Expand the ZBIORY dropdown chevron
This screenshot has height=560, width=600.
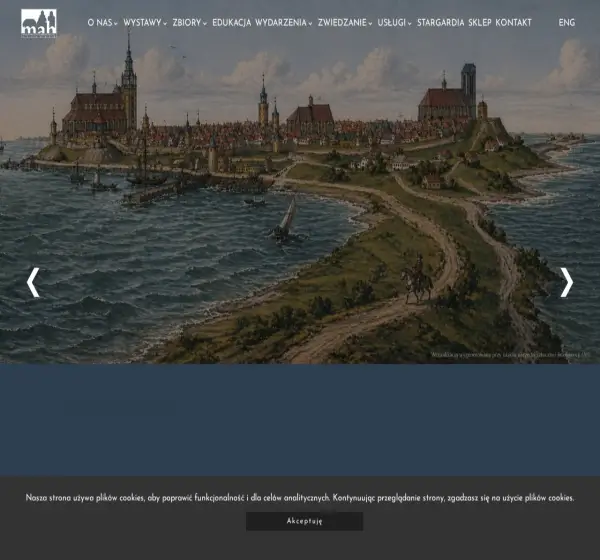[x=205, y=24]
